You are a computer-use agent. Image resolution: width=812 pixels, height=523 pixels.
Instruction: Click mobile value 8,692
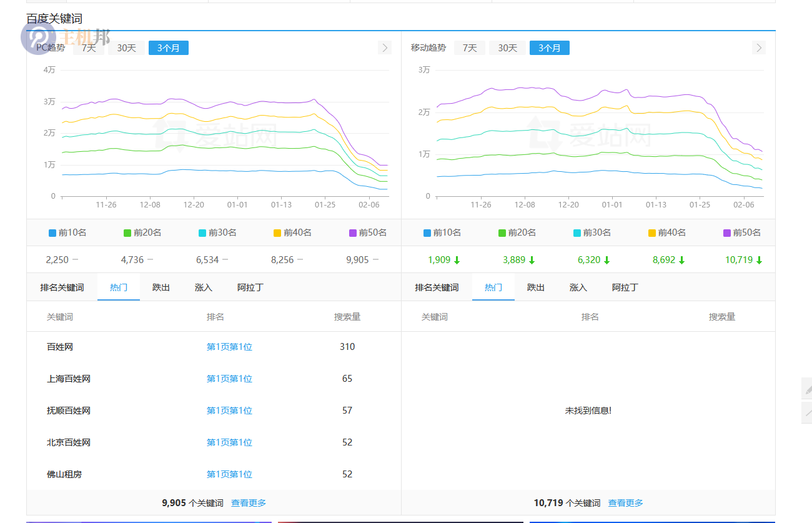664,260
